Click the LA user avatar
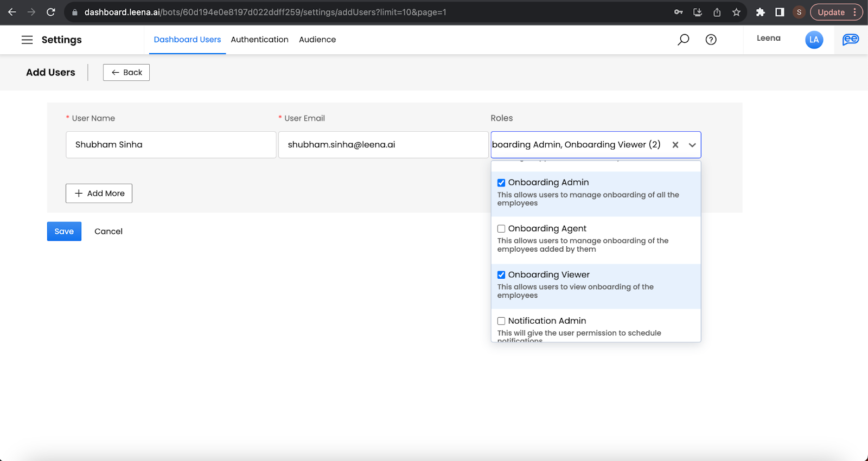Screen dimensions: 868x461 (x=814, y=40)
